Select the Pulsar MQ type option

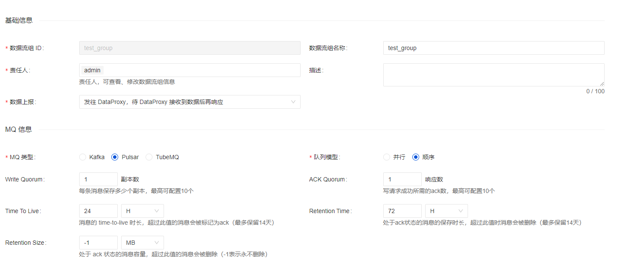(x=115, y=157)
